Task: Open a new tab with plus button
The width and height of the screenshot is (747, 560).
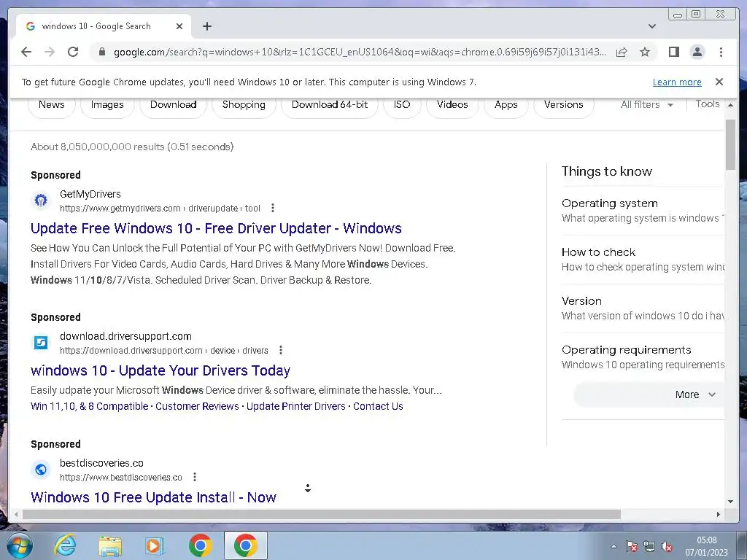Action: coord(207,26)
